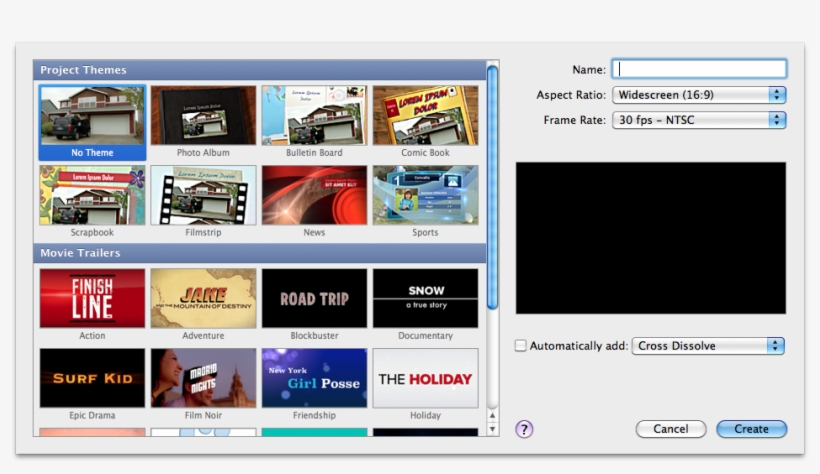Enable the Automatically add transitions checkbox

coord(521,346)
